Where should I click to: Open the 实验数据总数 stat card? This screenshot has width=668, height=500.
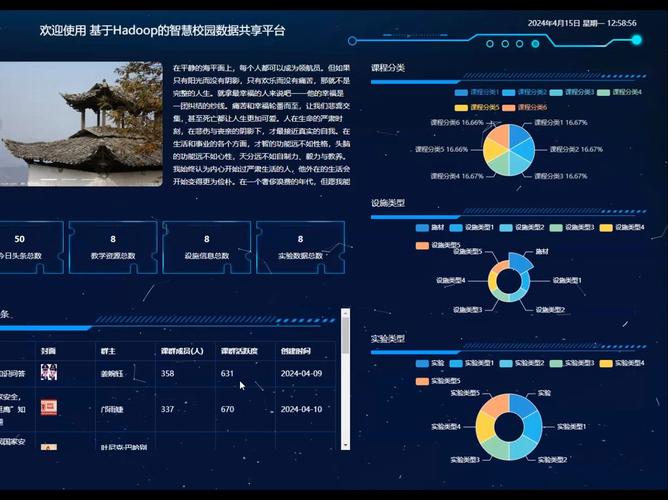[300, 247]
